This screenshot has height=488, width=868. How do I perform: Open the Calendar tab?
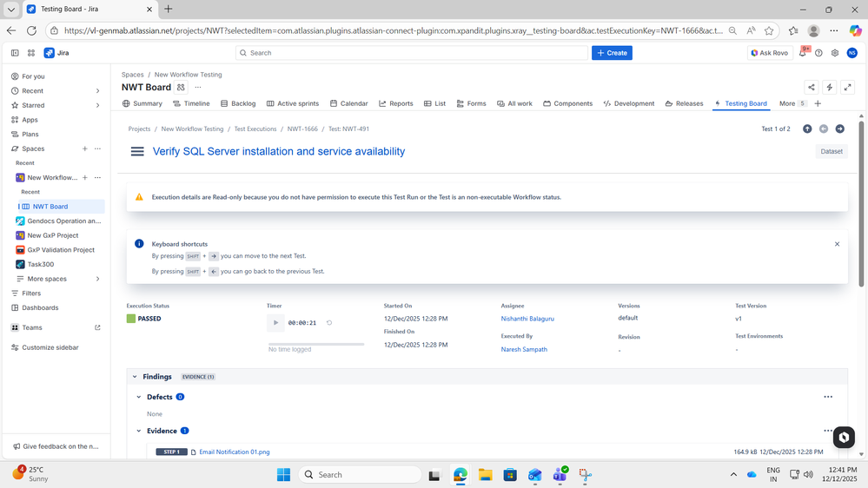[x=348, y=103]
